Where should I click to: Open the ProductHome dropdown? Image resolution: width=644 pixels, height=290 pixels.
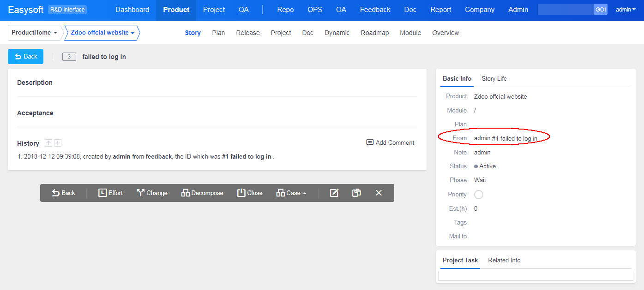[x=35, y=33]
